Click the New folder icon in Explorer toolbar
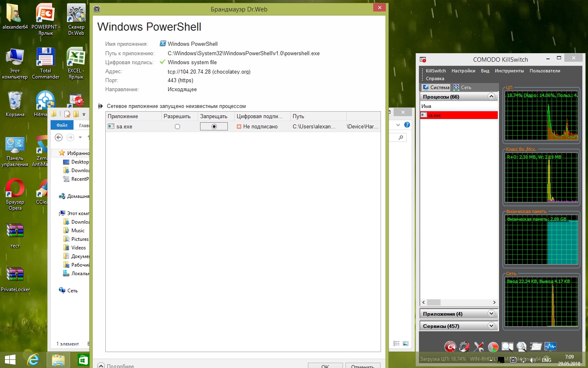 click(76, 114)
